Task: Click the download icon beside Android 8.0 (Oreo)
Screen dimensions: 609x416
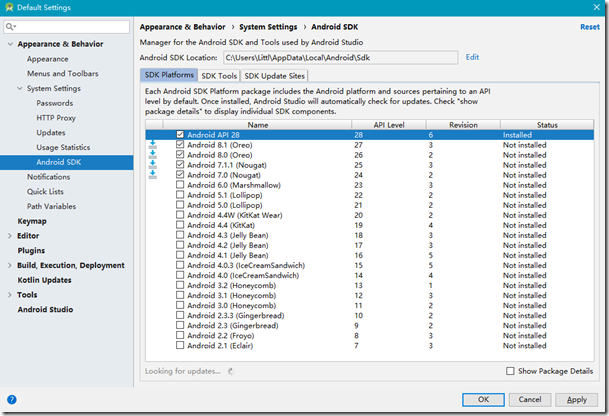Action: click(153, 155)
